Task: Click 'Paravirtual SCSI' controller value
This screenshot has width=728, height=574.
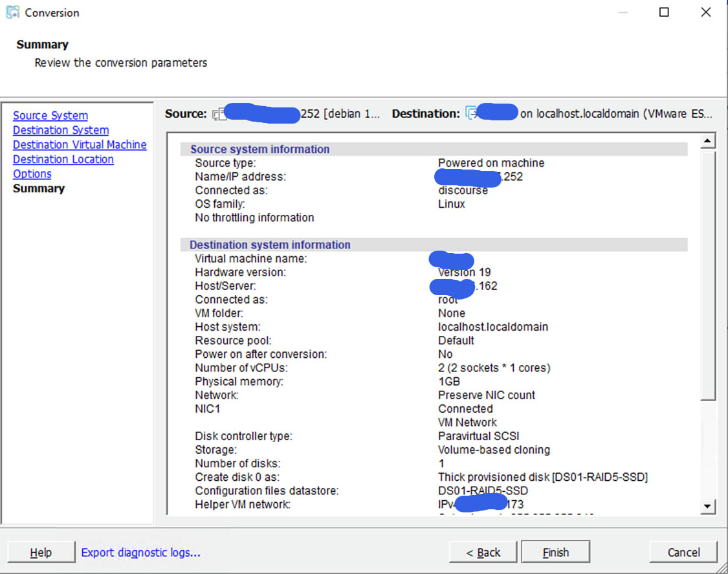Action: pyautogui.click(x=479, y=436)
